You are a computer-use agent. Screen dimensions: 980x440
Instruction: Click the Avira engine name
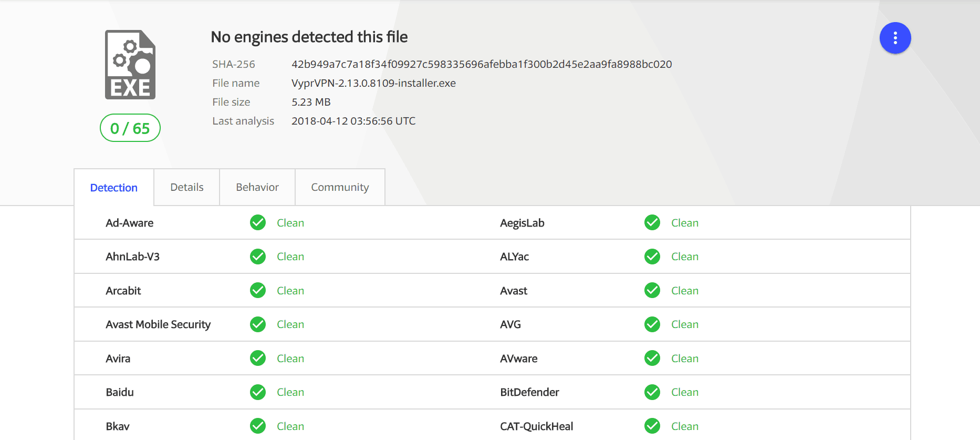118,359
